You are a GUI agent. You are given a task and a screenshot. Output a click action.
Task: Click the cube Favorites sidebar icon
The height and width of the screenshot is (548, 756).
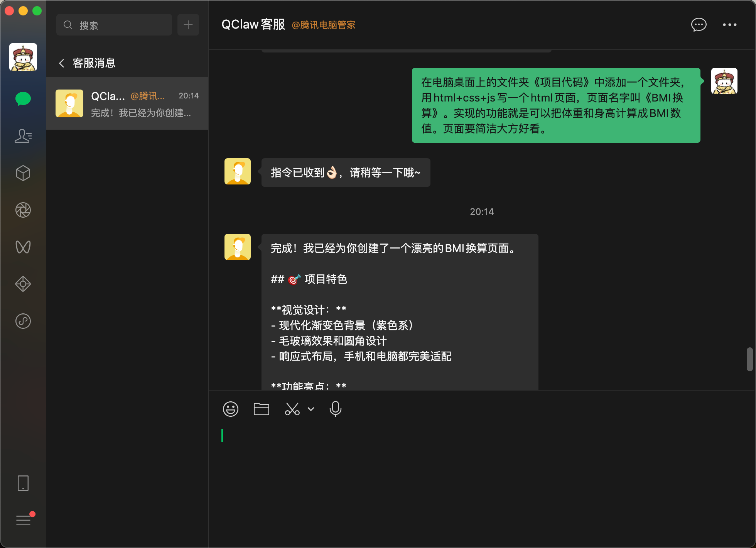tap(23, 173)
